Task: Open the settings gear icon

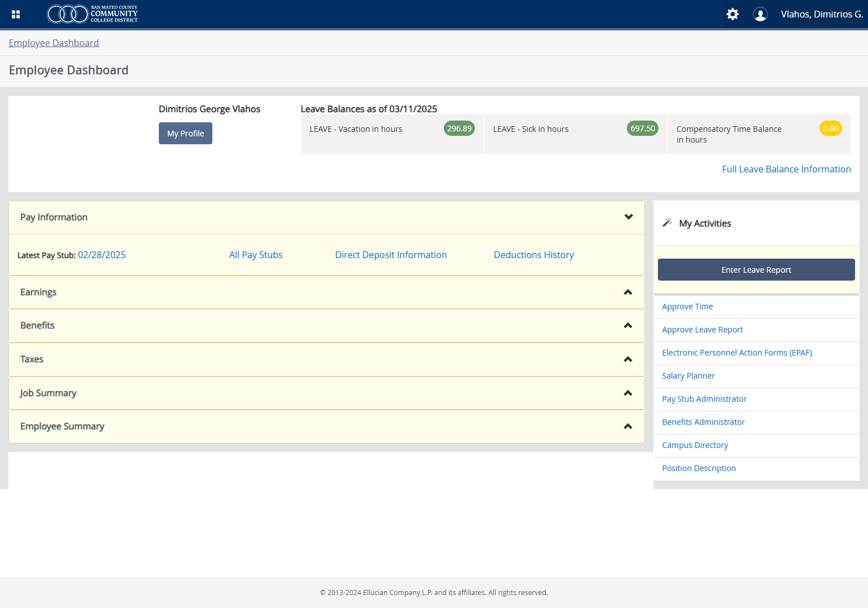Action: tap(732, 14)
